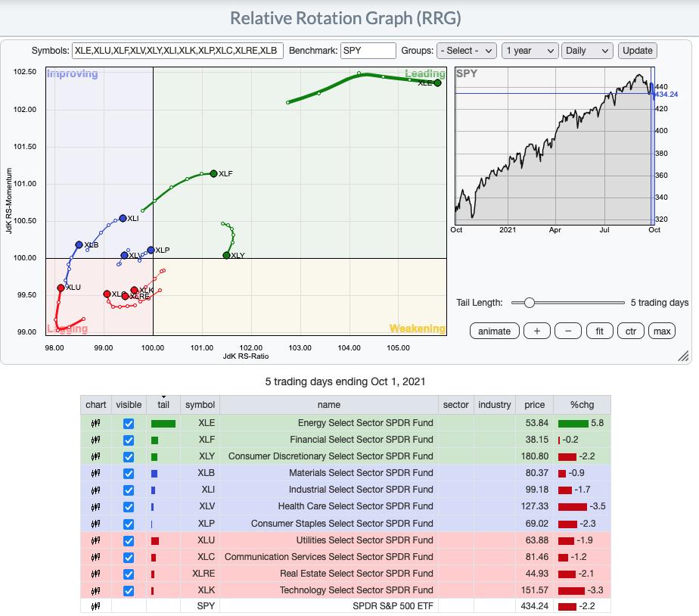Open the 1 year period dropdown
The image size is (699, 616).
(530, 51)
